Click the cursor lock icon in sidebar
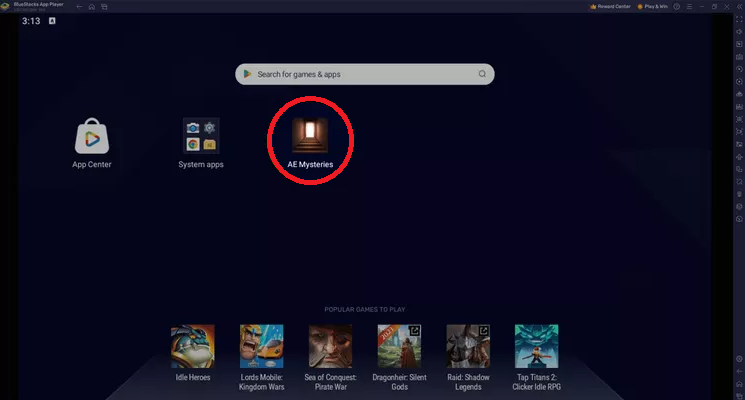This screenshot has height=400, width=745. 739,44
